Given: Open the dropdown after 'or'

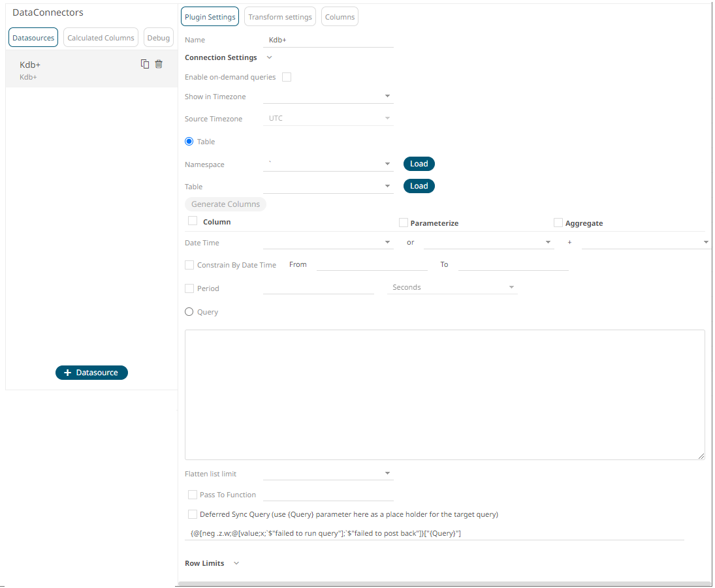Looking at the screenshot, I should click(x=489, y=243).
